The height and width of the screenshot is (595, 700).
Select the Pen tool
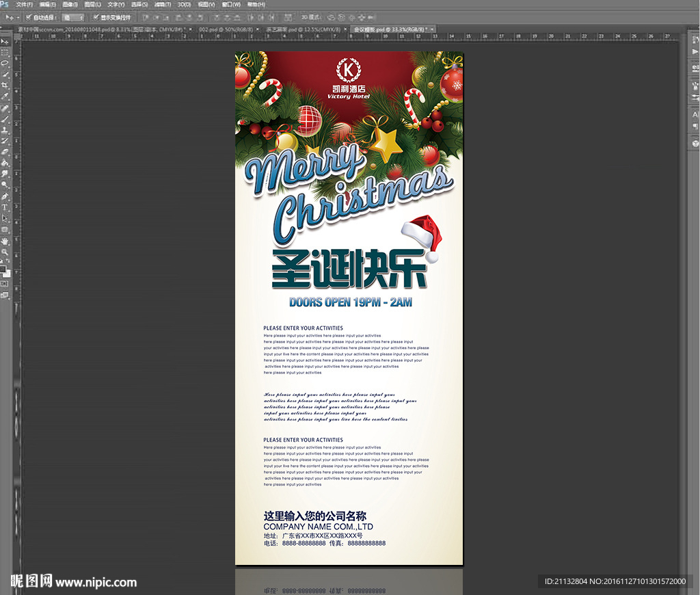point(5,196)
